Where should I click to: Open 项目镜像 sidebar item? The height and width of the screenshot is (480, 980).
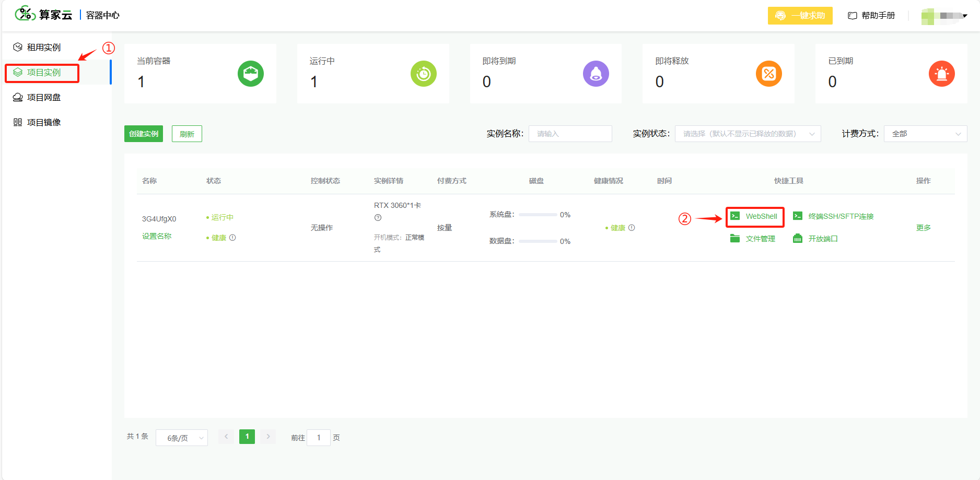click(x=44, y=123)
